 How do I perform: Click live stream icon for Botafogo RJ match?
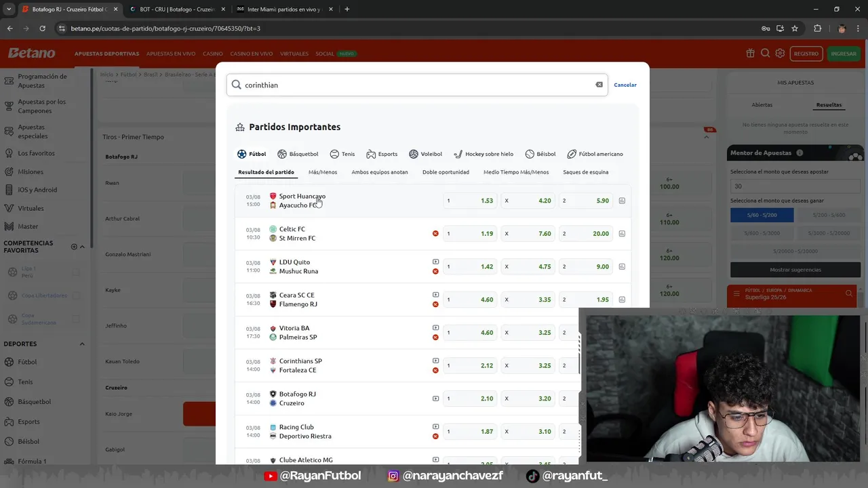coord(435,399)
